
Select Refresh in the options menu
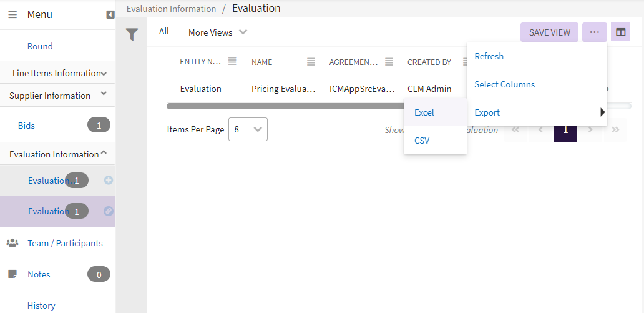point(489,56)
